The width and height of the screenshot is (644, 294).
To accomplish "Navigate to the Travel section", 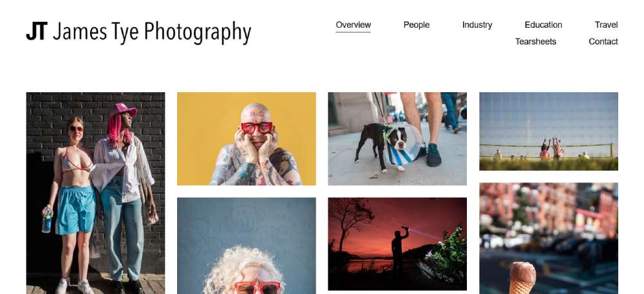I will (606, 24).
